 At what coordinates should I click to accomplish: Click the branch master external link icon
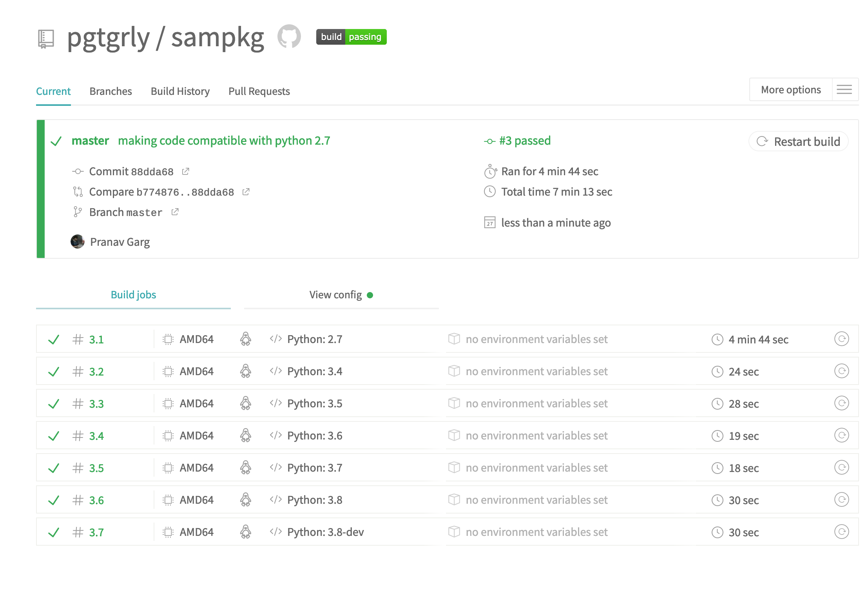click(175, 212)
